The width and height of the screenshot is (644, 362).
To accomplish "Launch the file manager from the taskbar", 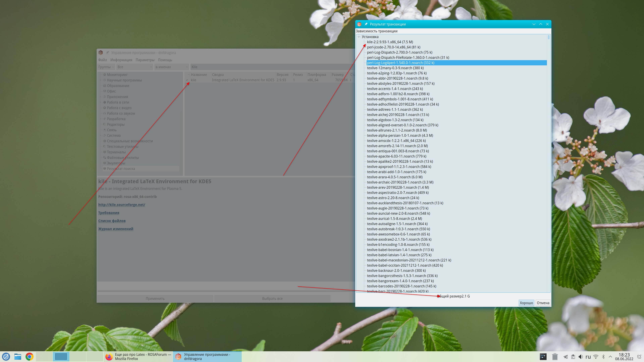I will point(18,356).
